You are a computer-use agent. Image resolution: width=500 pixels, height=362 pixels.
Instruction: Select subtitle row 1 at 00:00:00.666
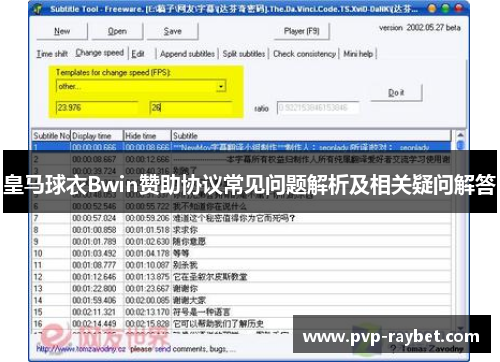[241, 147]
